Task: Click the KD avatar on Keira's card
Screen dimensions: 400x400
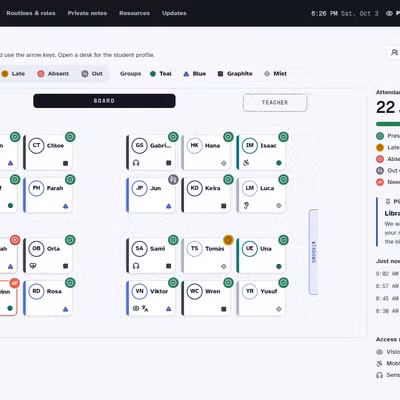Action: pos(194,188)
